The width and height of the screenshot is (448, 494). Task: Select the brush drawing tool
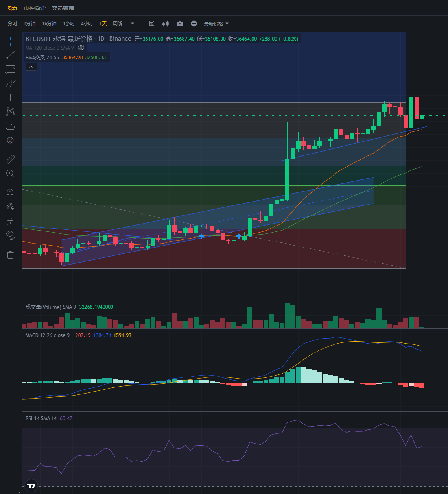(10, 83)
